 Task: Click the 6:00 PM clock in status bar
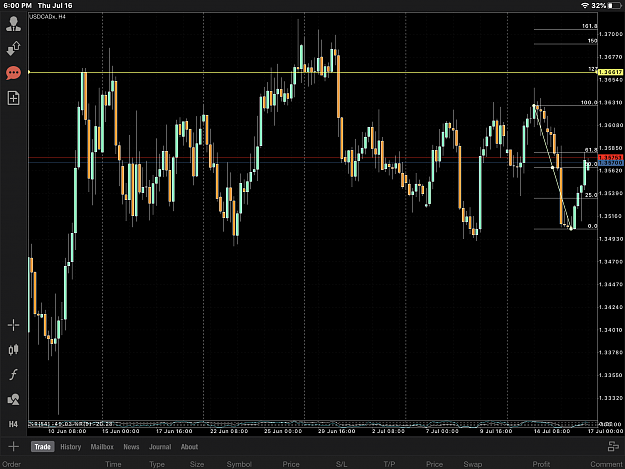click(18, 6)
